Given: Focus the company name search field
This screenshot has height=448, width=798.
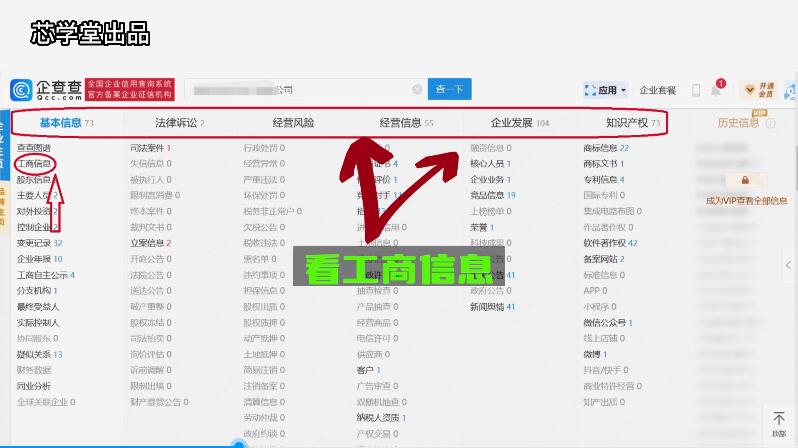Looking at the screenshot, I should coord(305,90).
